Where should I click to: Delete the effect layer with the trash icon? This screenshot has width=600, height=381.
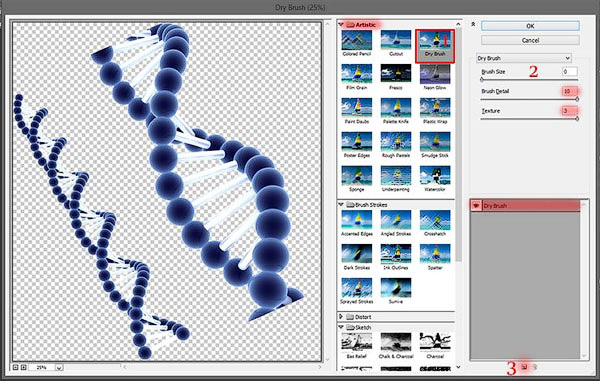(535, 367)
